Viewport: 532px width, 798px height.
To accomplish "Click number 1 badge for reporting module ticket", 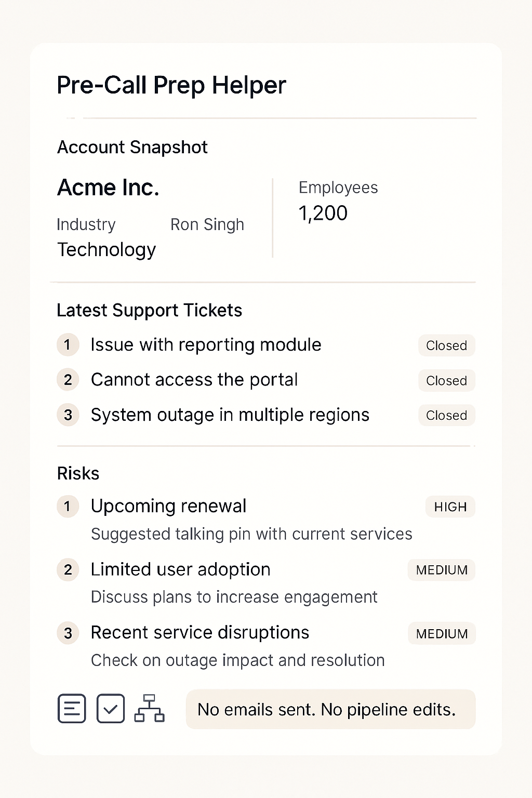I will [x=68, y=345].
